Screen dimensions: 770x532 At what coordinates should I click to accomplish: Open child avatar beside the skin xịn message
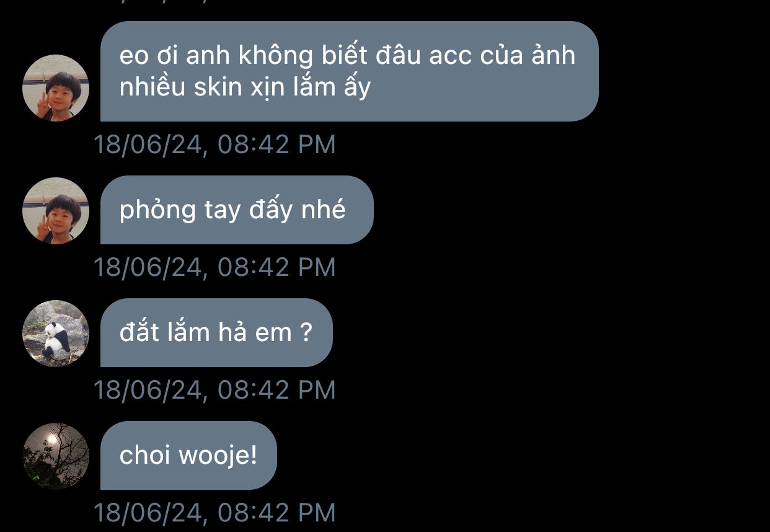(56, 88)
